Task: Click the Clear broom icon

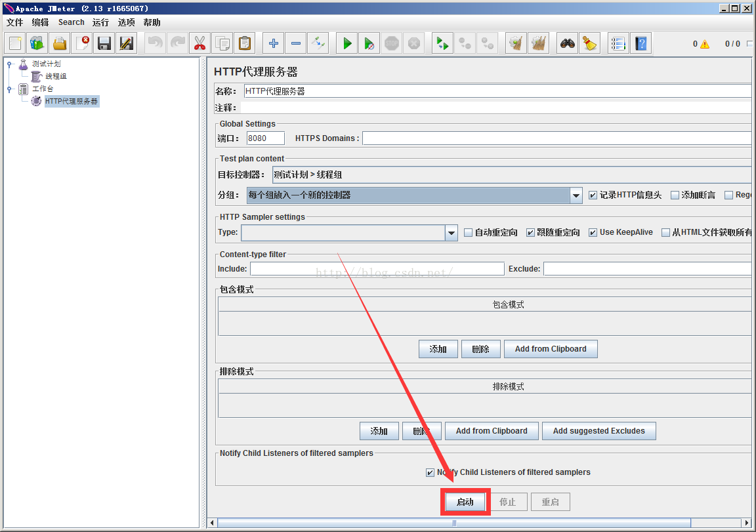Action: [x=516, y=43]
